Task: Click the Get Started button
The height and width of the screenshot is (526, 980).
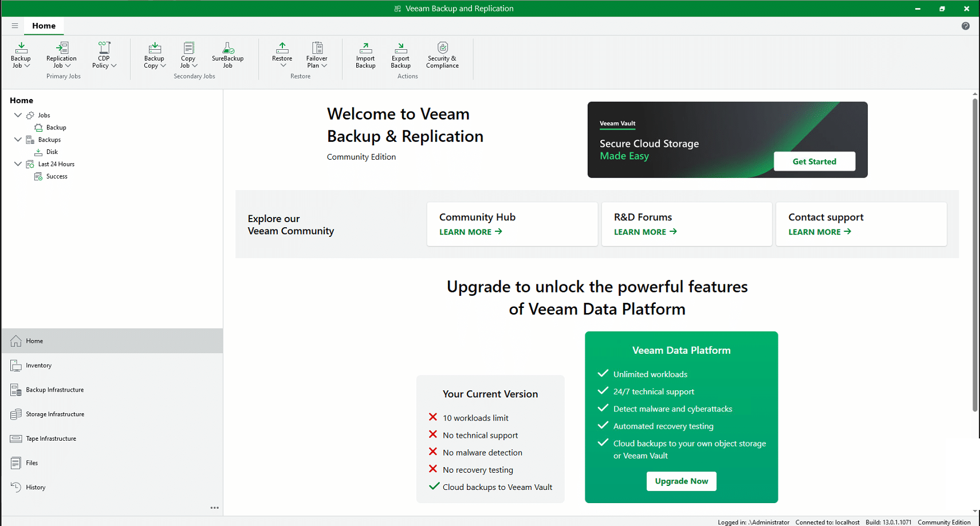Action: point(814,161)
